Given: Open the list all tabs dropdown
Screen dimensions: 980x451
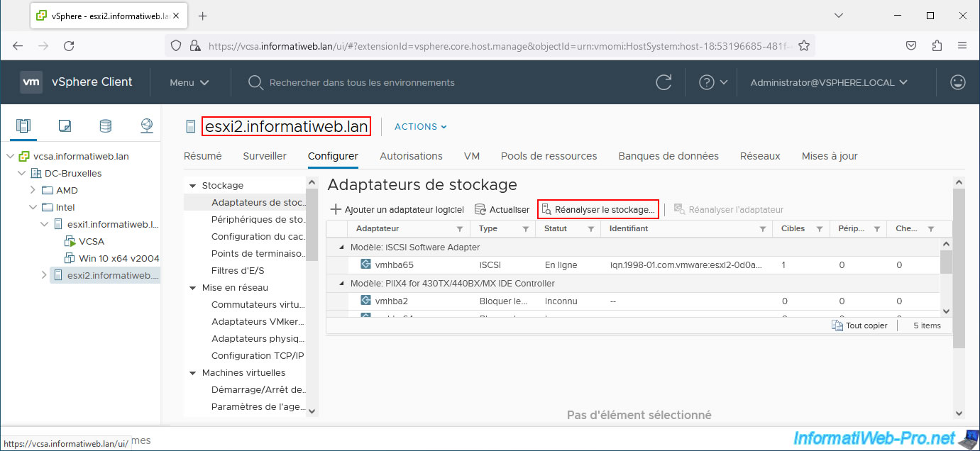Looking at the screenshot, I should point(839,16).
